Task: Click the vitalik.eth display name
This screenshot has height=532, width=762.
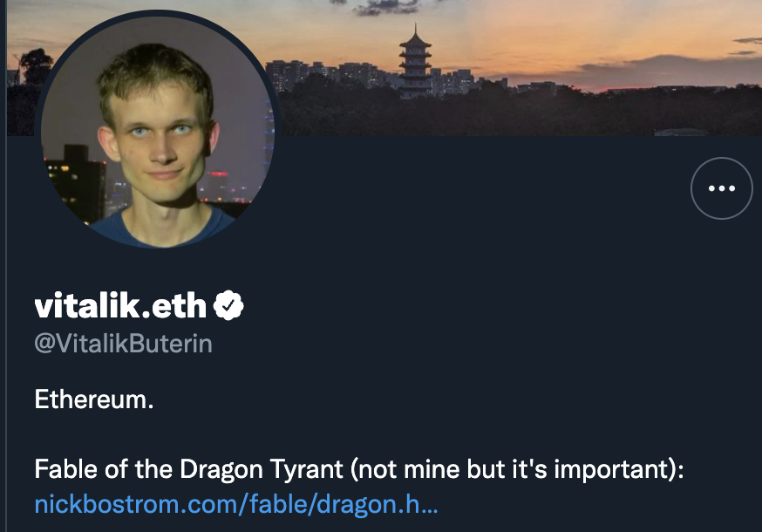Action: (120, 305)
